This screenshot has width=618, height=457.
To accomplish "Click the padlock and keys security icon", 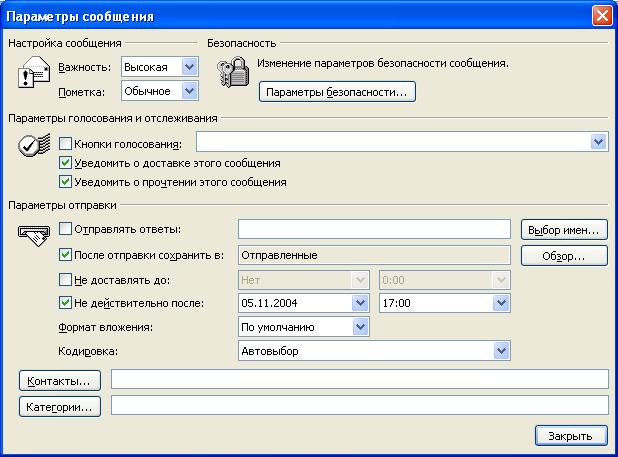I will [233, 72].
